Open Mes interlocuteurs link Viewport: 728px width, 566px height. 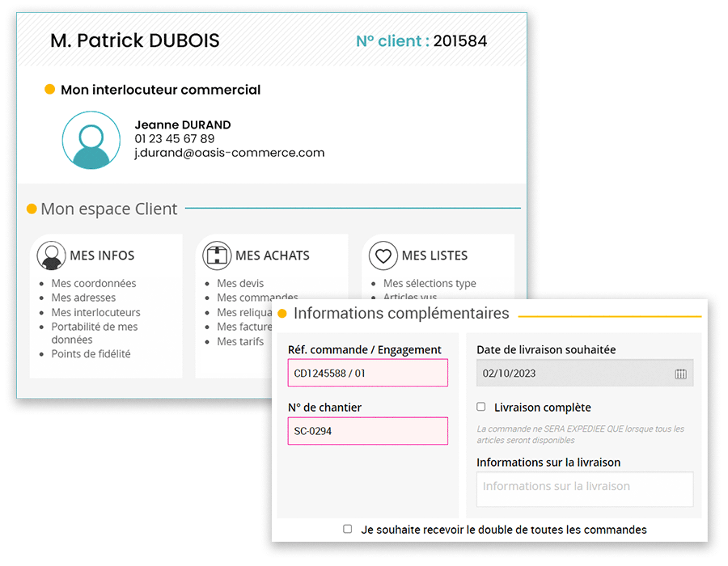tap(95, 312)
